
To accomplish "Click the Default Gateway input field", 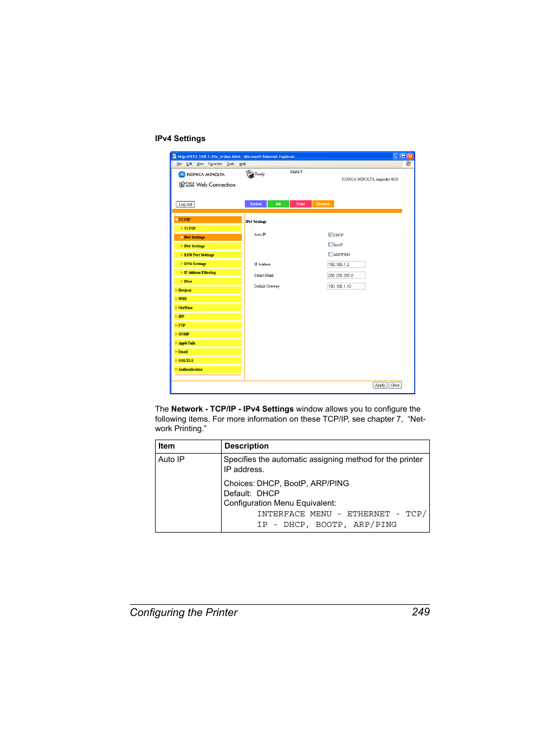I will pyautogui.click(x=346, y=286).
